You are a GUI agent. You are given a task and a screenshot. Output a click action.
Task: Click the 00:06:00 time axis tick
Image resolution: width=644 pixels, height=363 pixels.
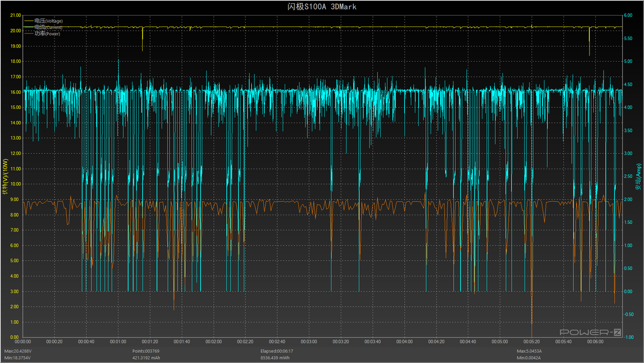coord(595,341)
